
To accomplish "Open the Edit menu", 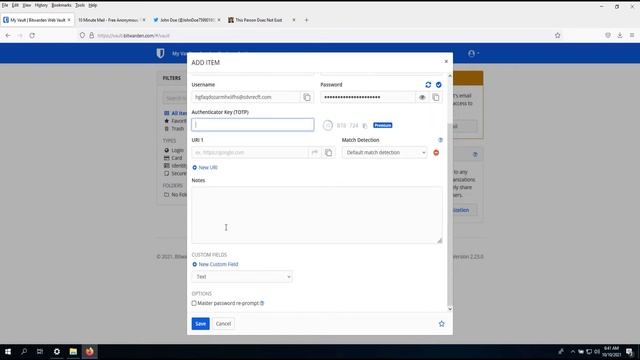I will [x=15, y=5].
